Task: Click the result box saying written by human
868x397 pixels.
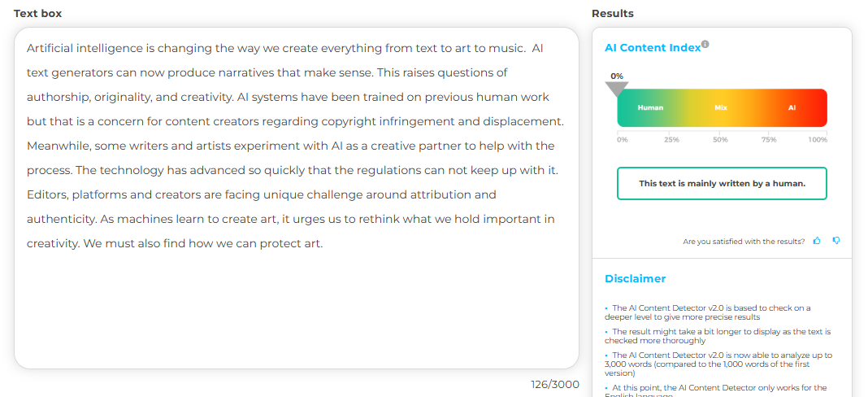Action: click(722, 183)
